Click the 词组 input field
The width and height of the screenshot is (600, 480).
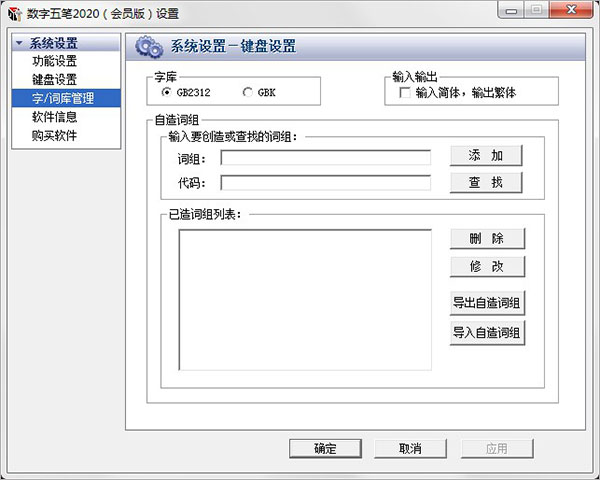click(x=326, y=157)
